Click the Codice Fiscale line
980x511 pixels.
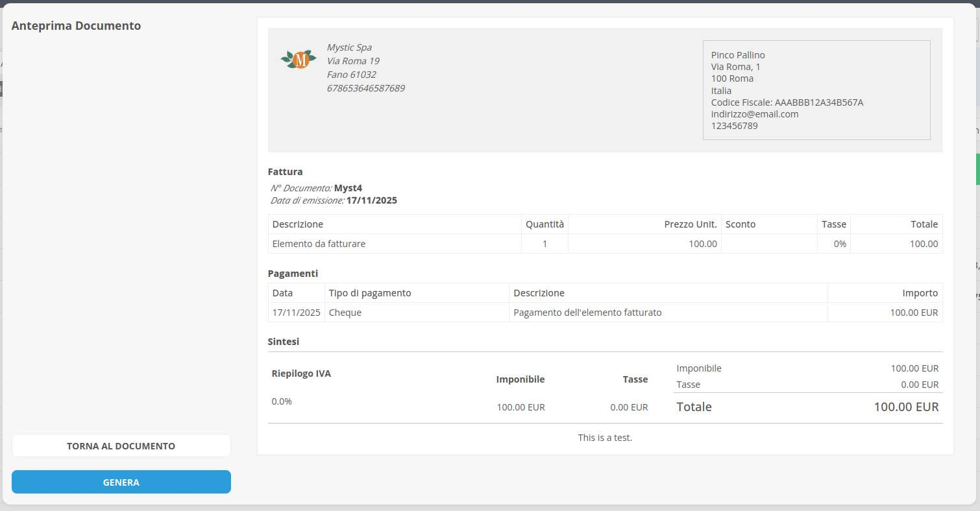pyautogui.click(x=787, y=102)
